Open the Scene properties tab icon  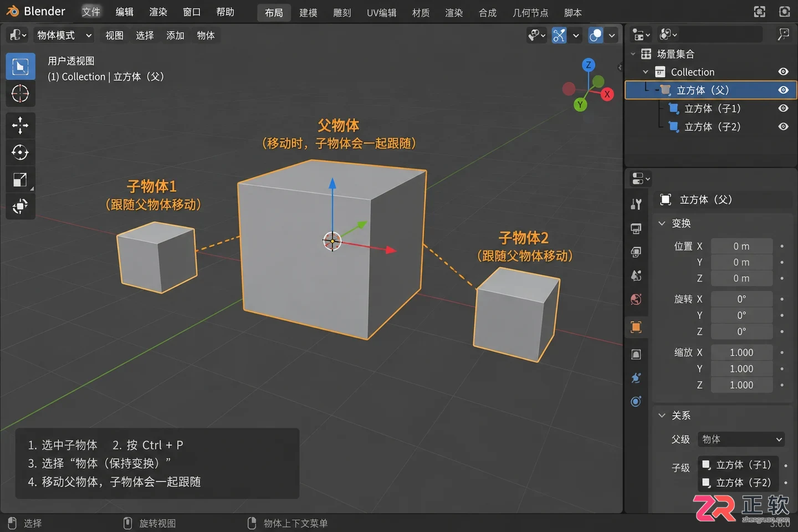pyautogui.click(x=636, y=275)
